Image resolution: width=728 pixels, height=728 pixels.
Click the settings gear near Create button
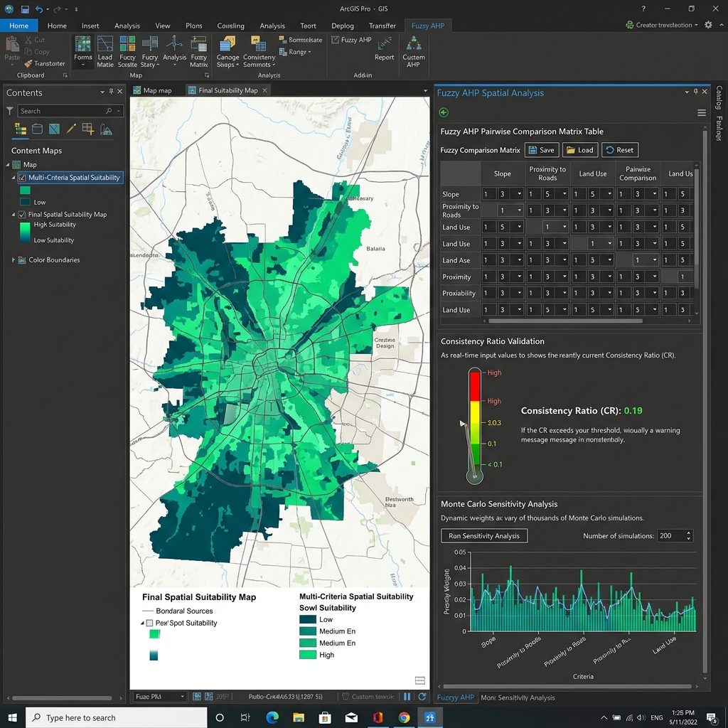tap(708, 25)
